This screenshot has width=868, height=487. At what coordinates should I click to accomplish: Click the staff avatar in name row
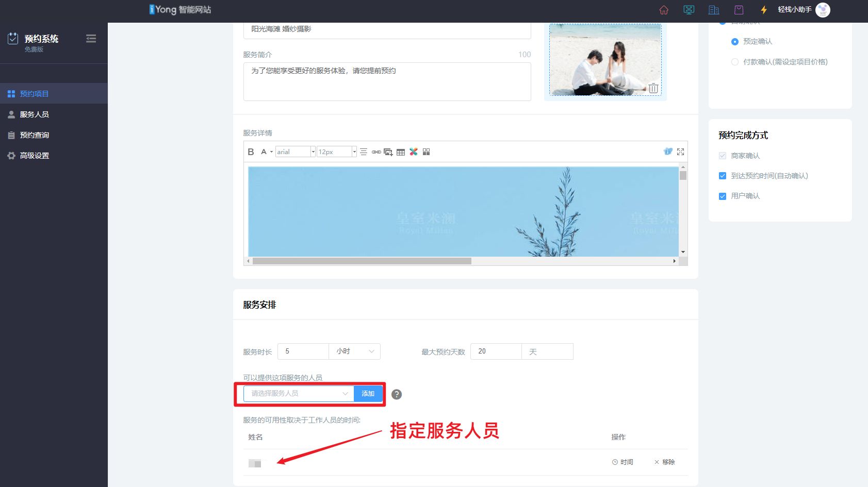[x=255, y=463]
